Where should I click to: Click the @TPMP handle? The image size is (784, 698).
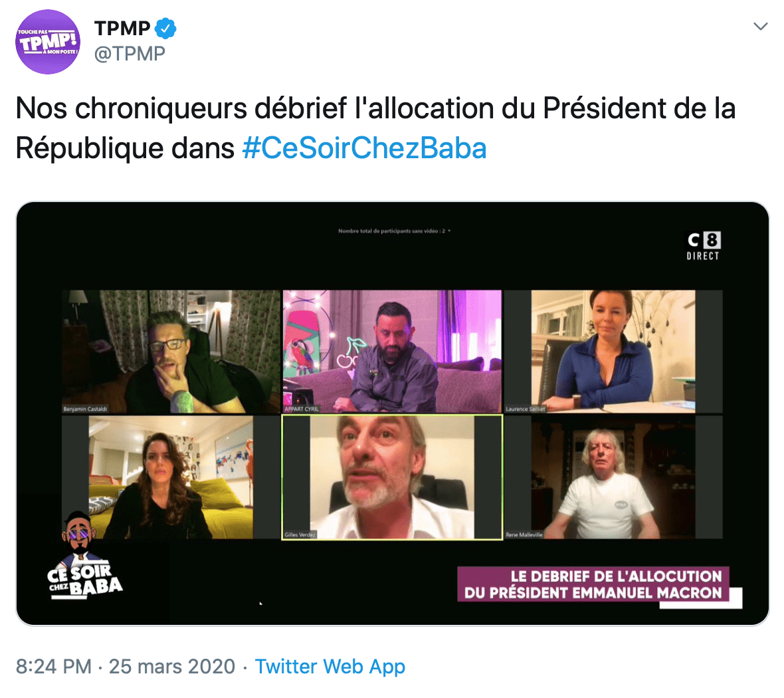[x=130, y=53]
